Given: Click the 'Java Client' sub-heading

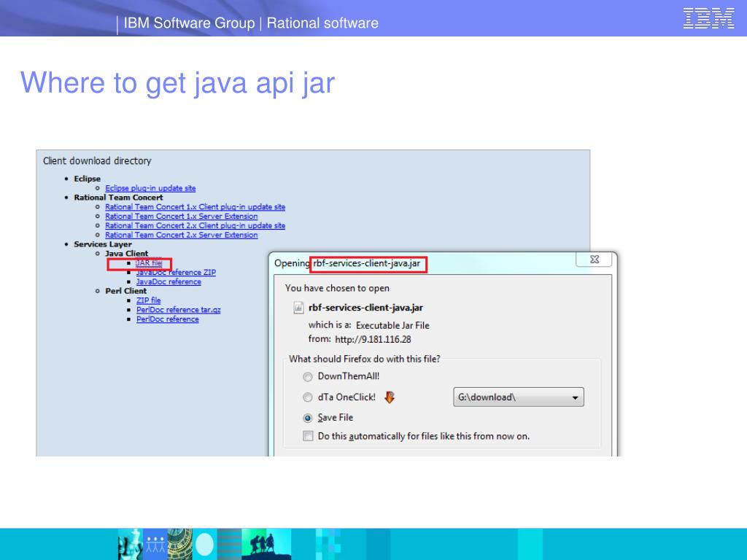Looking at the screenshot, I should (127, 254).
